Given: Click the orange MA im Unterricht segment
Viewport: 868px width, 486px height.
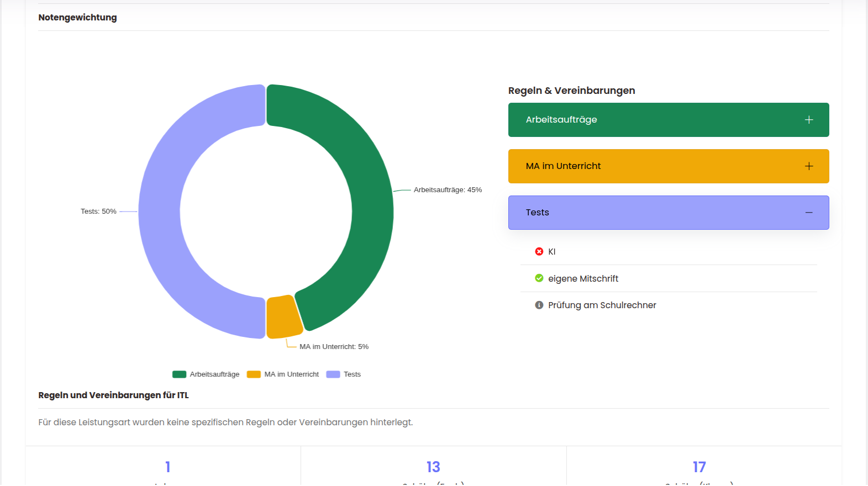Looking at the screenshot, I should click(x=283, y=317).
